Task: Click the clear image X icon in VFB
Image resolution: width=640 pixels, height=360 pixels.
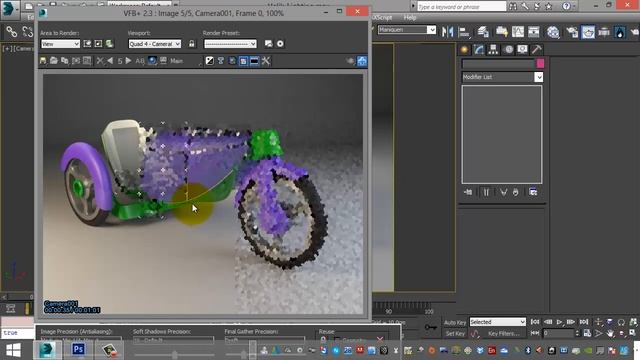Action: click(100, 61)
